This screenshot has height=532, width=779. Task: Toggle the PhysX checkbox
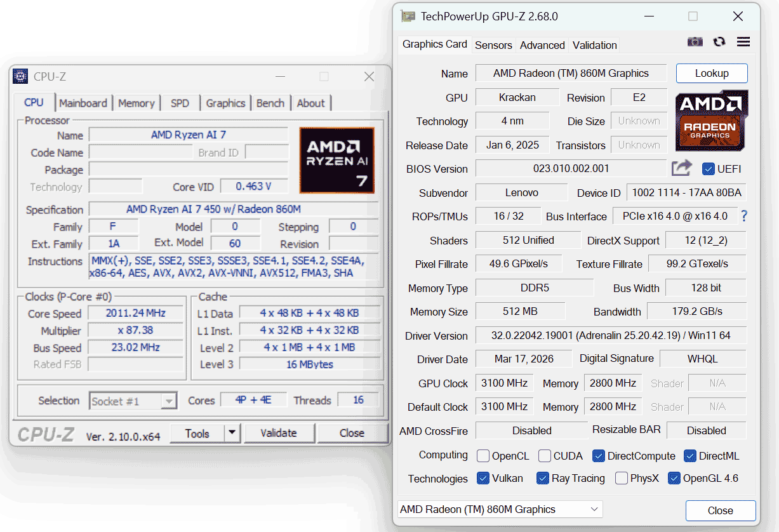click(622, 478)
